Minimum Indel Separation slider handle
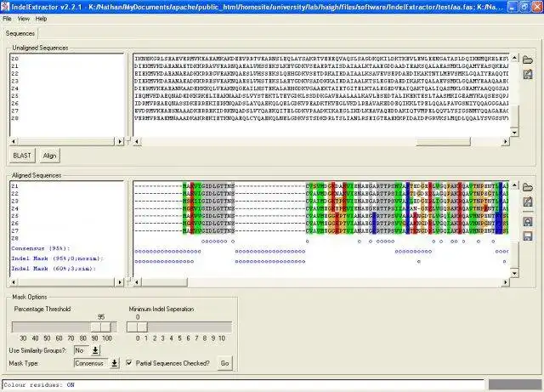This screenshot has height=392, width=544. click(x=138, y=327)
